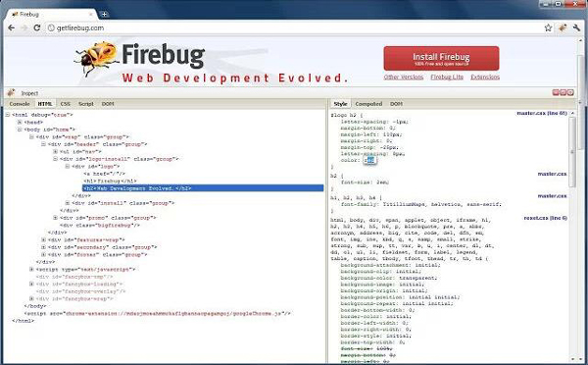Click the Inspect button in Firebug

point(29,93)
